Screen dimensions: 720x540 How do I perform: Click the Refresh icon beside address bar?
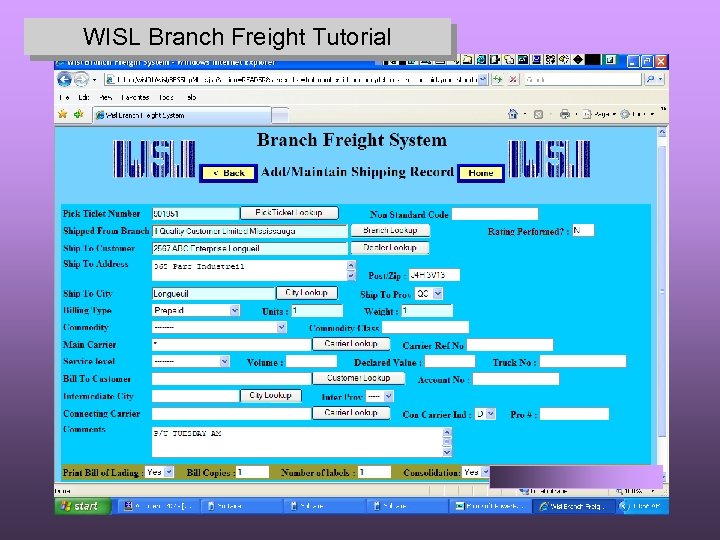pyautogui.click(x=498, y=79)
